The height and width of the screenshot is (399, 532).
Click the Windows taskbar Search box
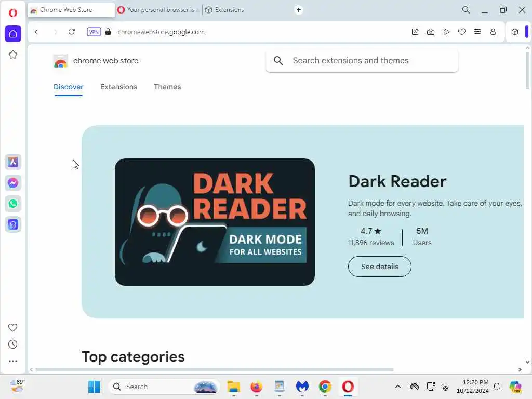pos(164,387)
